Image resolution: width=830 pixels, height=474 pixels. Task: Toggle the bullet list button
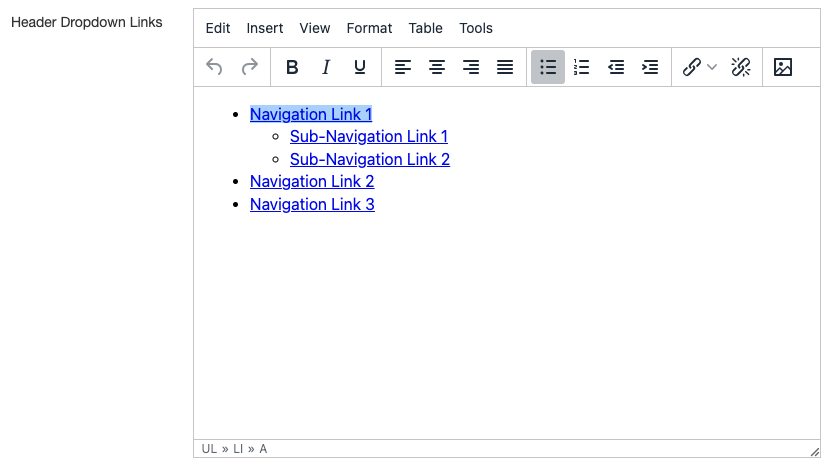coord(548,67)
